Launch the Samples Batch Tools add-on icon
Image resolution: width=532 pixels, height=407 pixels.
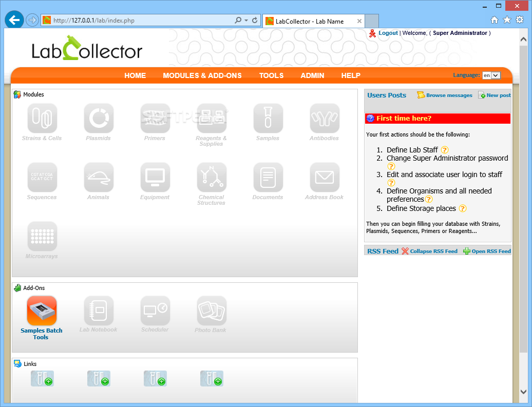[42, 311]
